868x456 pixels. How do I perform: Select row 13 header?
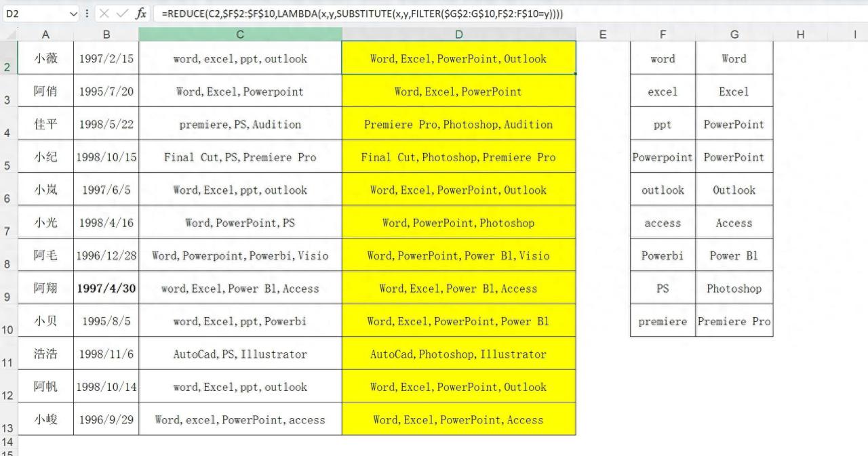pos(8,420)
